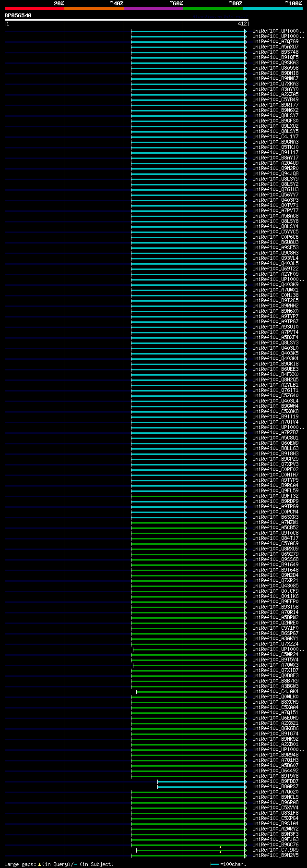Viewport: 307px width, 868px height.
Task: Select label UniRef100_B9GFS0
Action: pos(275,121)
